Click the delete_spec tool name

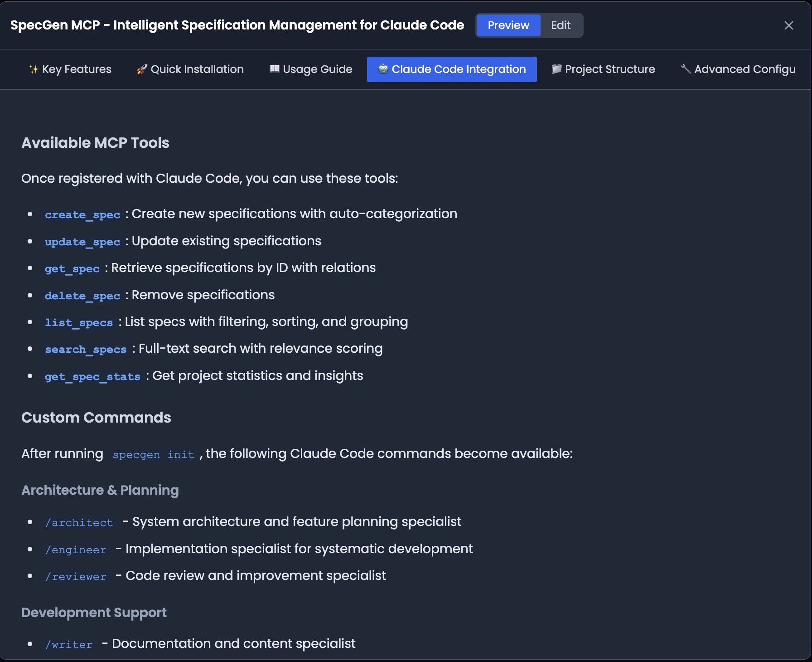(82, 296)
